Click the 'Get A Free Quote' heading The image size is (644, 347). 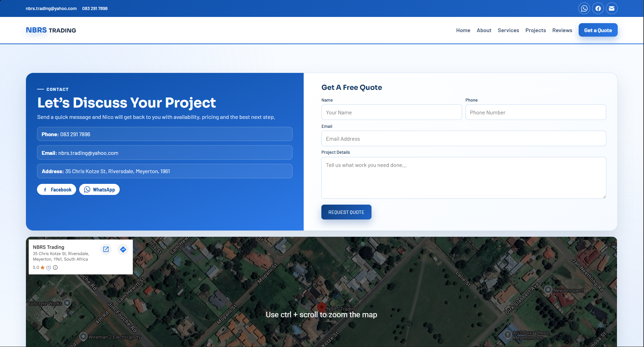coord(352,87)
